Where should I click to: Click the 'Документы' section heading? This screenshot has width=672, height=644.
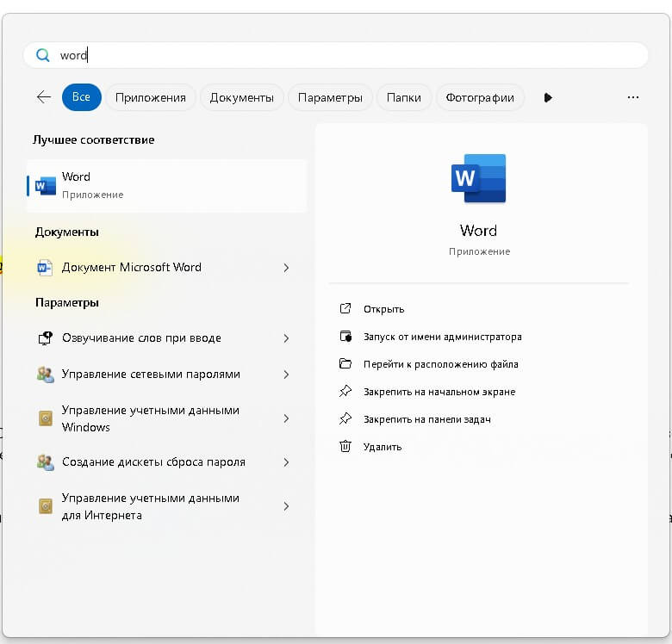tap(67, 232)
